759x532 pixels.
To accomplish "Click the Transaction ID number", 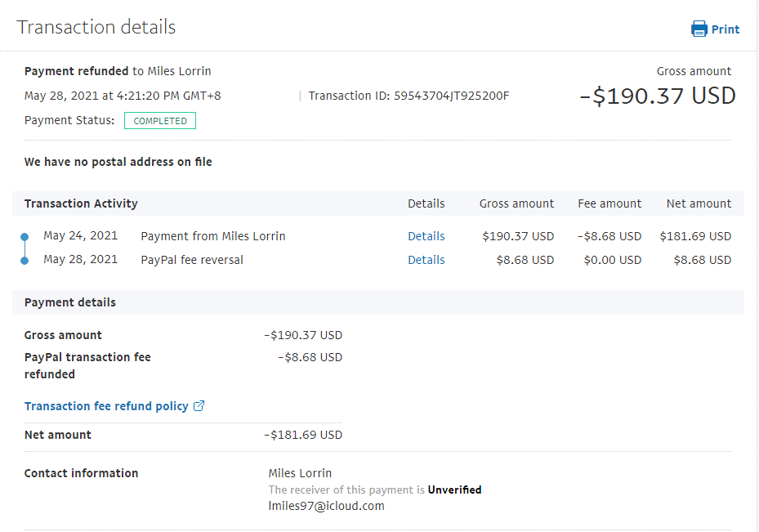I will (451, 96).
